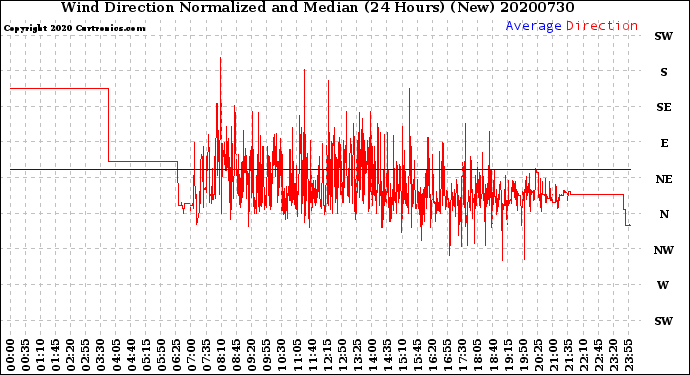Pick the "07:35" time tick label

(206, 355)
